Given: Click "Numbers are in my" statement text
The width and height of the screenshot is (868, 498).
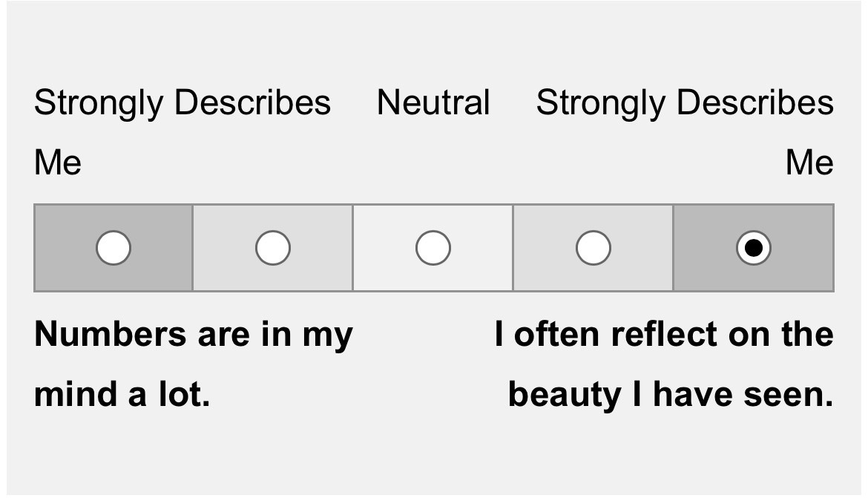Looking at the screenshot, I should [194, 335].
